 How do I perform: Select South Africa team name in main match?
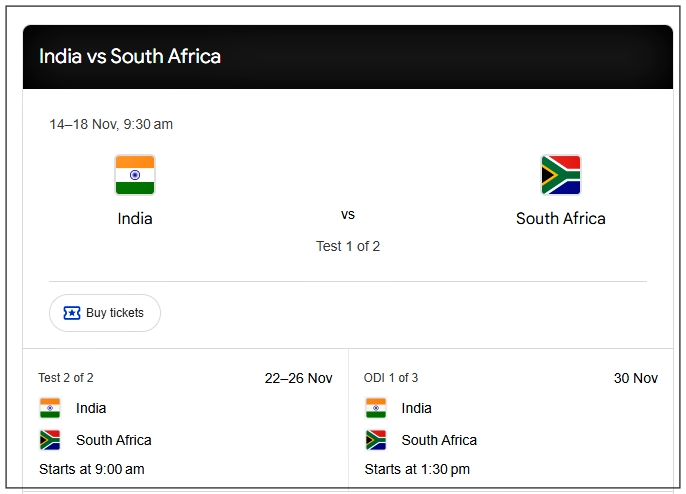coord(560,218)
